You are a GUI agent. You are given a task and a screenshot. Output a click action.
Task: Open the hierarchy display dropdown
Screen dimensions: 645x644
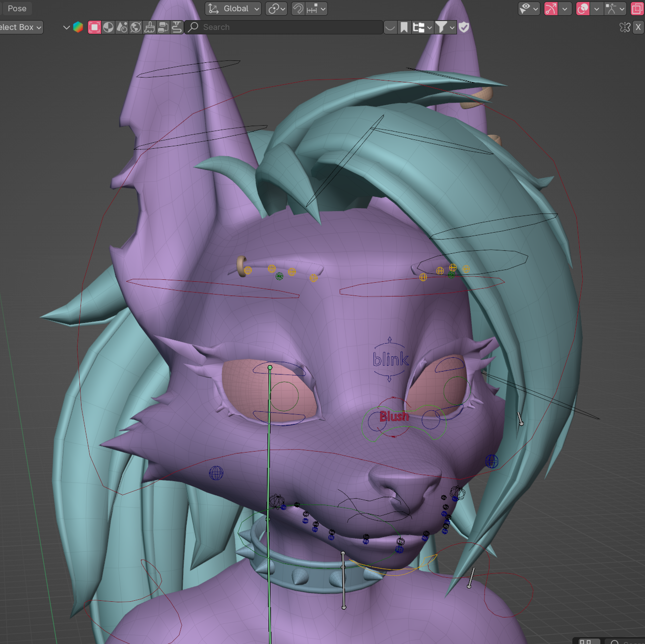point(422,27)
